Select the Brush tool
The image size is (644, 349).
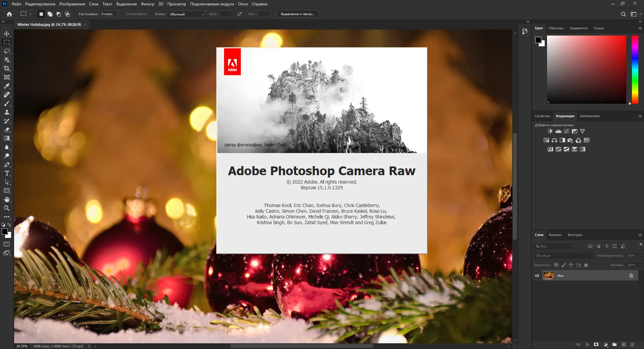click(x=7, y=103)
